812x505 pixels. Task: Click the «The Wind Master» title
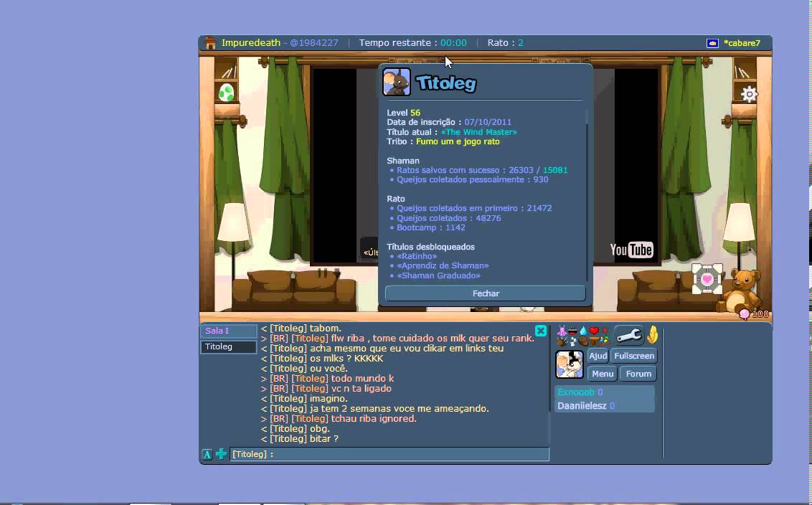479,132
